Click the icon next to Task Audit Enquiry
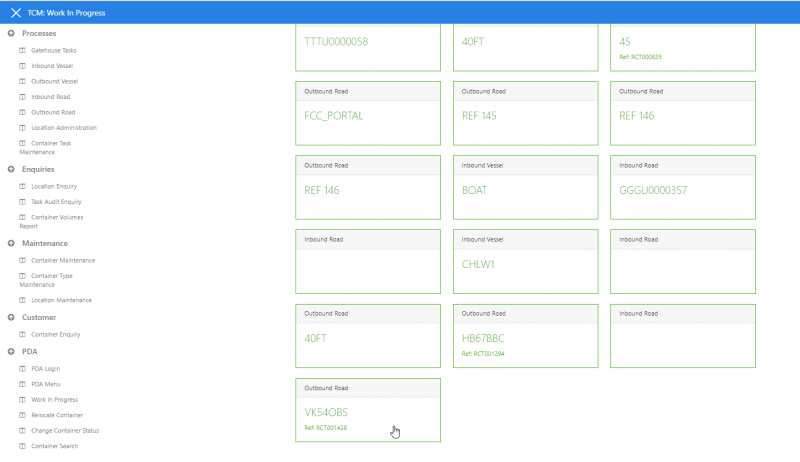This screenshot has width=800, height=462. click(22, 202)
